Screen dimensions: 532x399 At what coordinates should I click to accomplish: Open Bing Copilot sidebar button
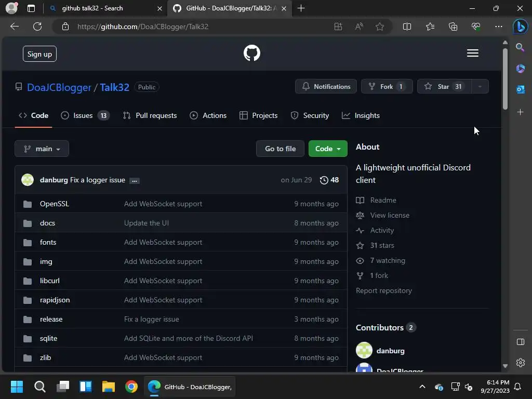[x=520, y=27]
